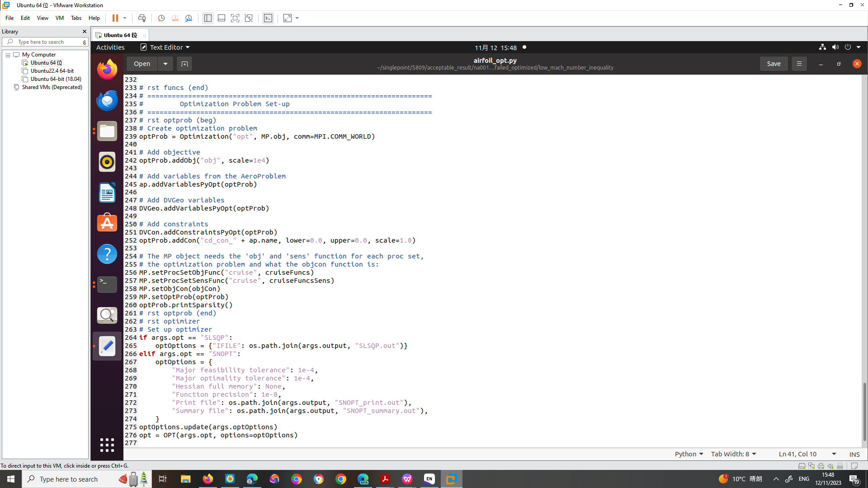This screenshot has width=868, height=488.
Task: Open the VM menu
Action: point(59,18)
